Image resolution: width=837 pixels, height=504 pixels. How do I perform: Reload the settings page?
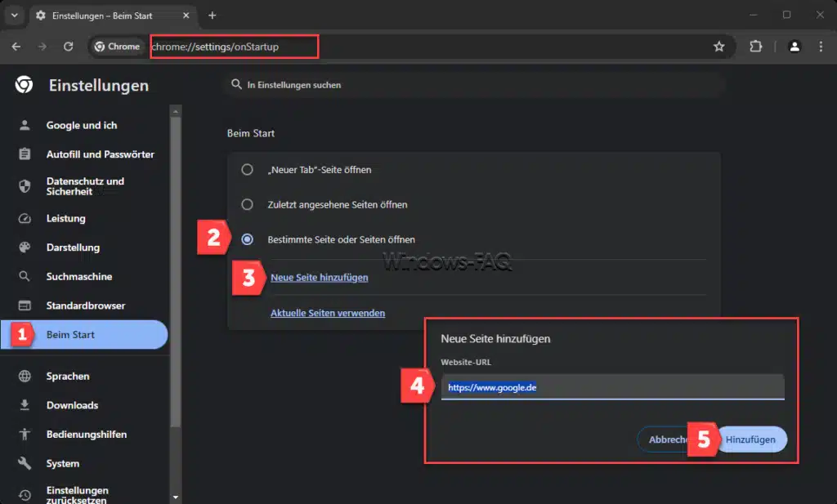[x=69, y=47]
